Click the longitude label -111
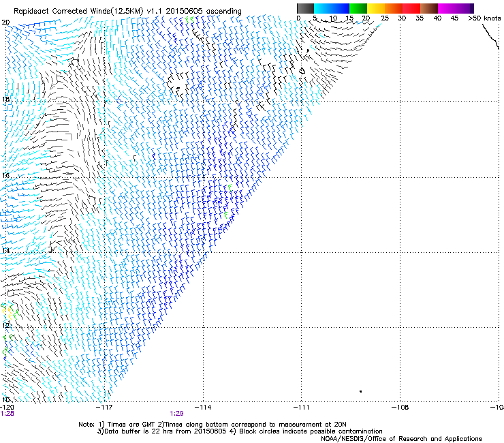504x443 pixels. pyautogui.click(x=302, y=408)
